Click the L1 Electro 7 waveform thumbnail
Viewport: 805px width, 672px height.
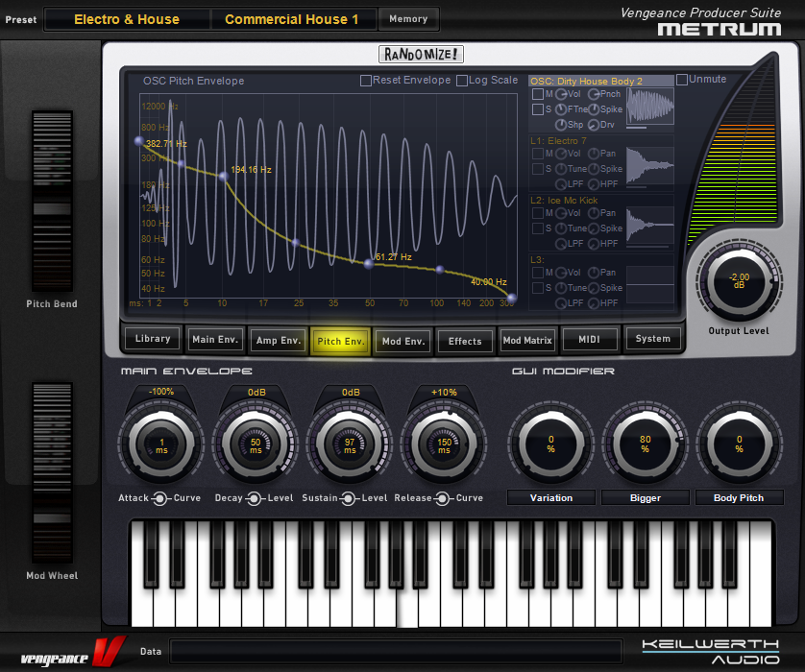tap(650, 165)
